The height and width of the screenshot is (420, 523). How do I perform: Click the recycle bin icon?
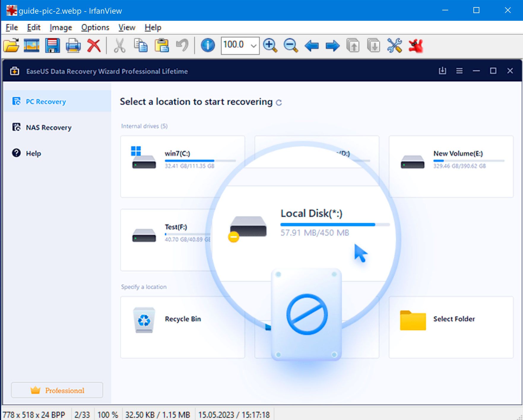tap(144, 320)
